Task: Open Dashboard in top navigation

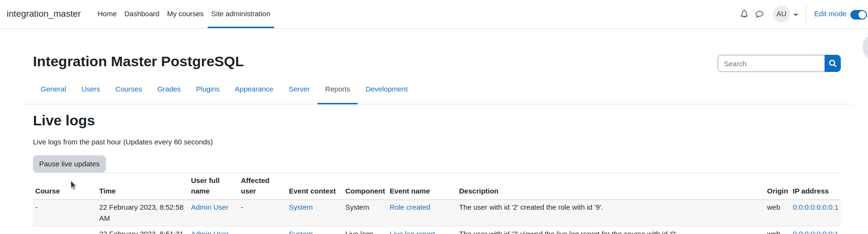Action: [x=142, y=14]
